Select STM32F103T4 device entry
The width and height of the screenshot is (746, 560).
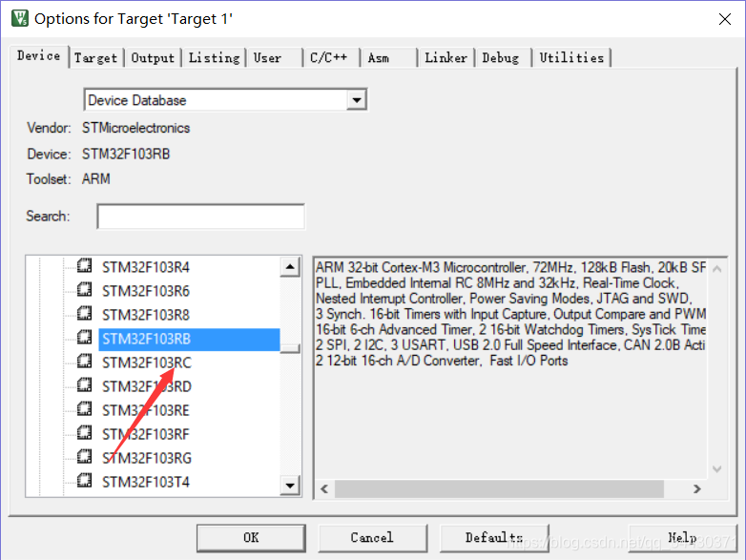point(146,482)
